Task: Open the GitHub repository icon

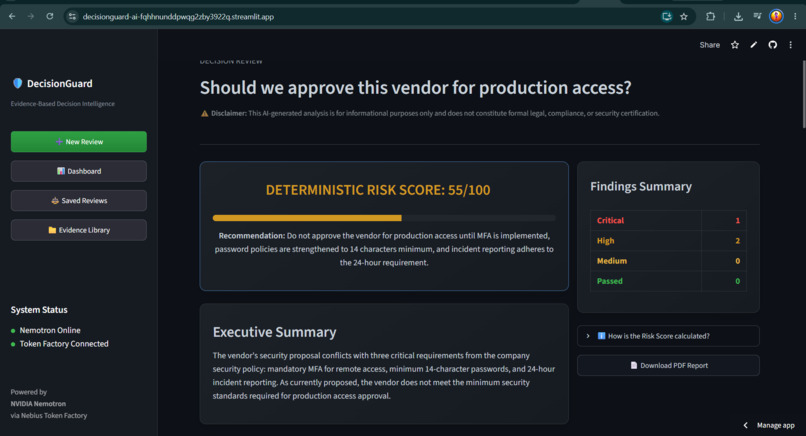Action: coord(773,45)
